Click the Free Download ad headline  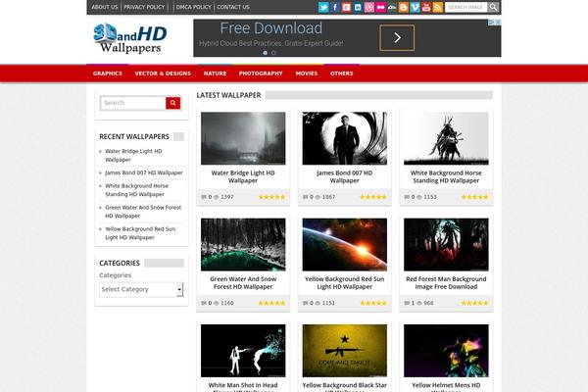tap(271, 28)
